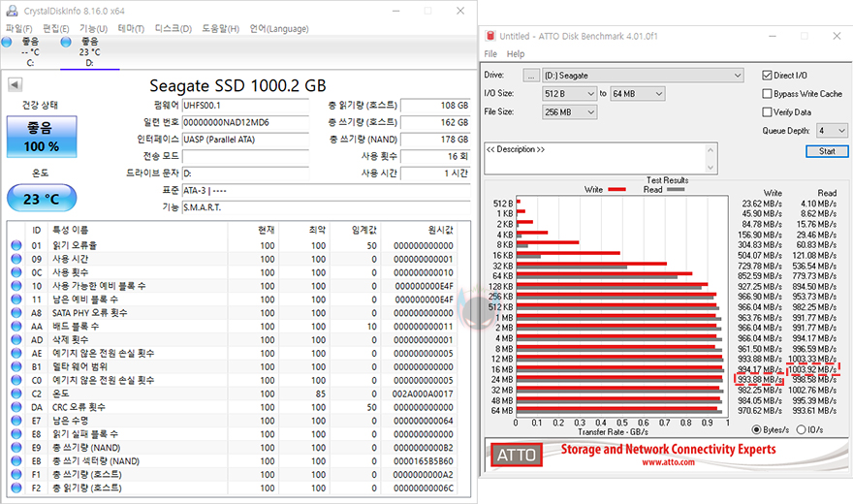Click the previous disk arrow button
The width and height of the screenshot is (853, 504).
pos(15,84)
